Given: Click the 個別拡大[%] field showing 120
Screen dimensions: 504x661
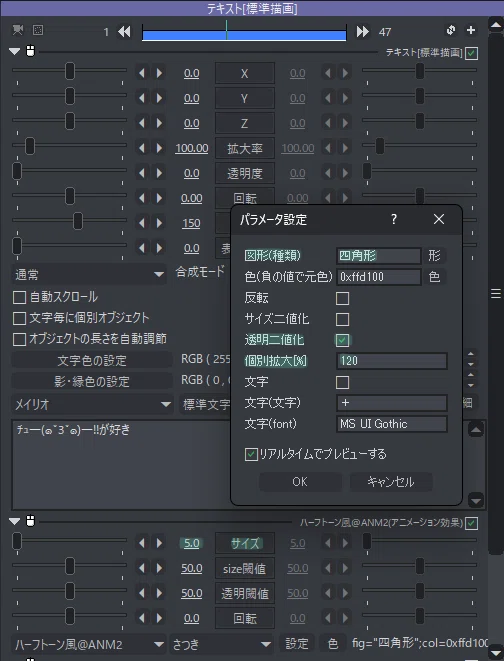Looking at the screenshot, I should tap(392, 361).
